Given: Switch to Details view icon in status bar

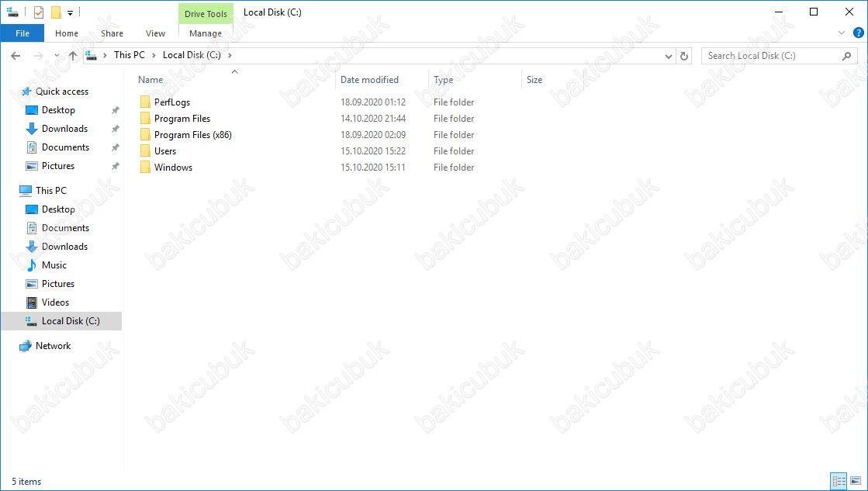Looking at the screenshot, I should click(x=839, y=481).
